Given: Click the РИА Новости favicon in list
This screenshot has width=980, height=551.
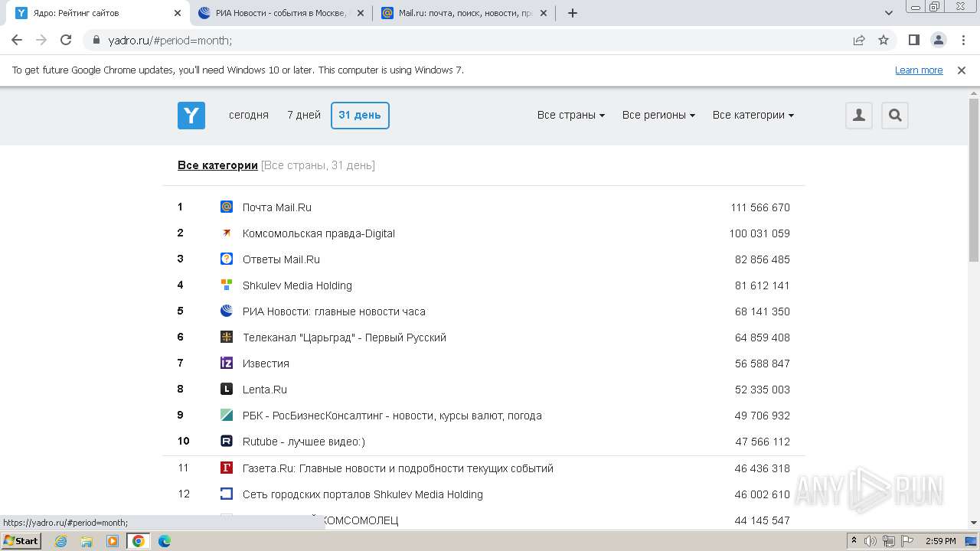Looking at the screenshot, I should coord(227,311).
